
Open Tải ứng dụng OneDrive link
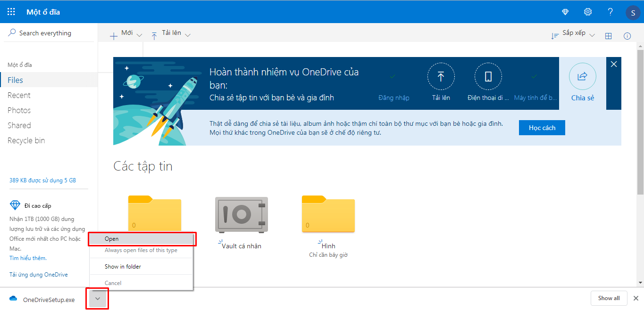pos(39,275)
